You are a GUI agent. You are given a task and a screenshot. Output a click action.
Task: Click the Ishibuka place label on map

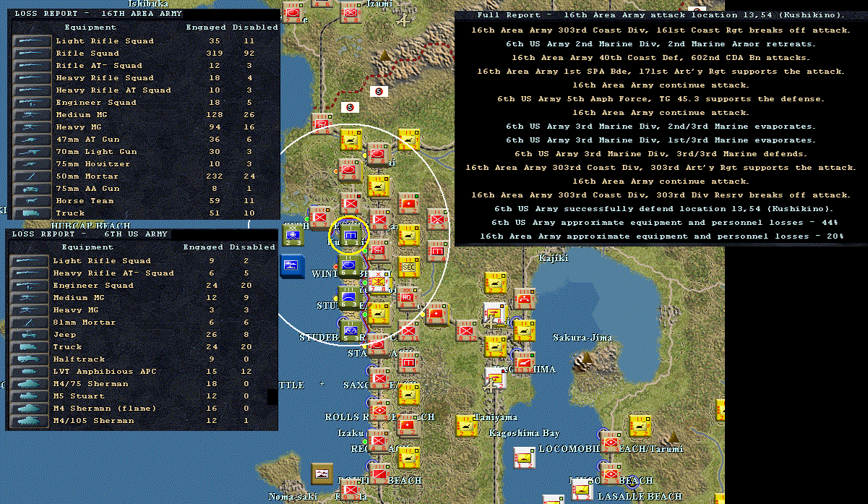148,4
